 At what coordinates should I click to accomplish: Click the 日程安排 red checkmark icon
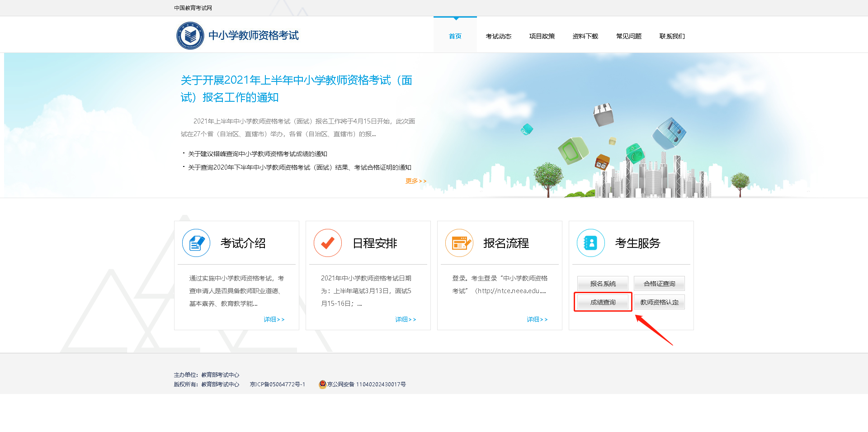[x=328, y=243]
